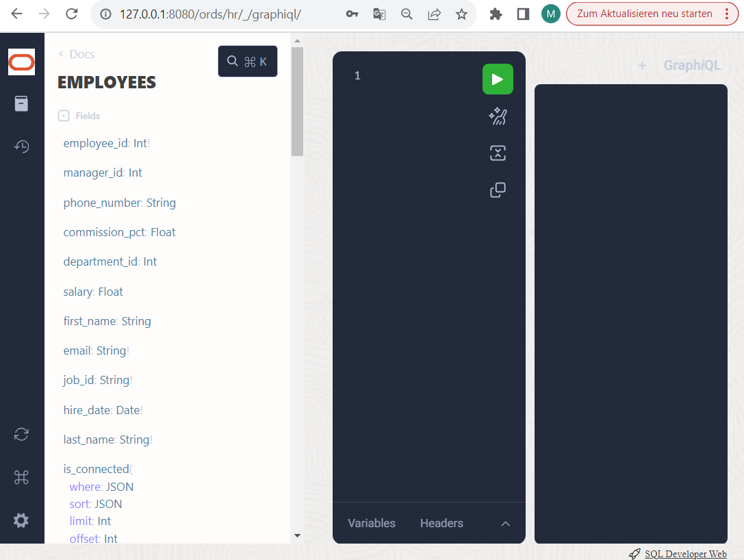Bookmark the page with the star icon

[461, 13]
